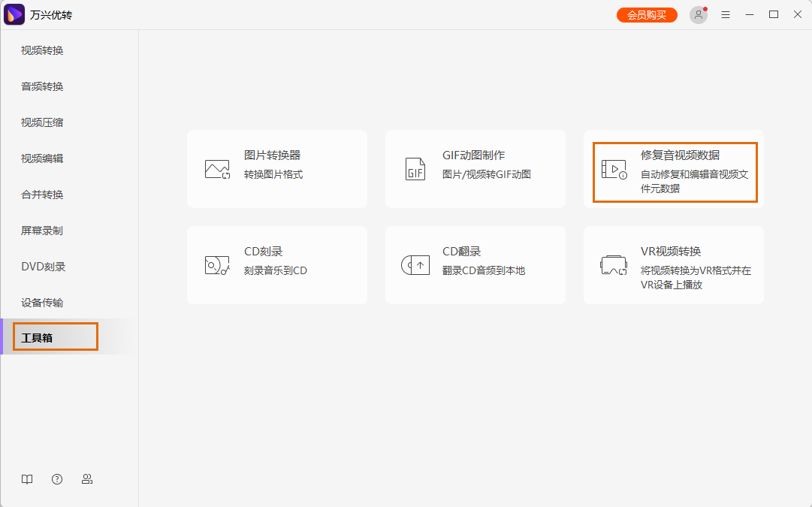Open the CD刻录 burning tool
The width and height of the screenshot is (812, 507).
[276, 264]
